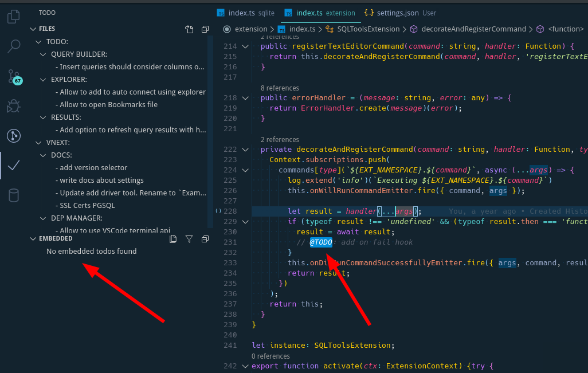Collapse the DOCS tree section
The image size is (588, 373).
[43, 155]
